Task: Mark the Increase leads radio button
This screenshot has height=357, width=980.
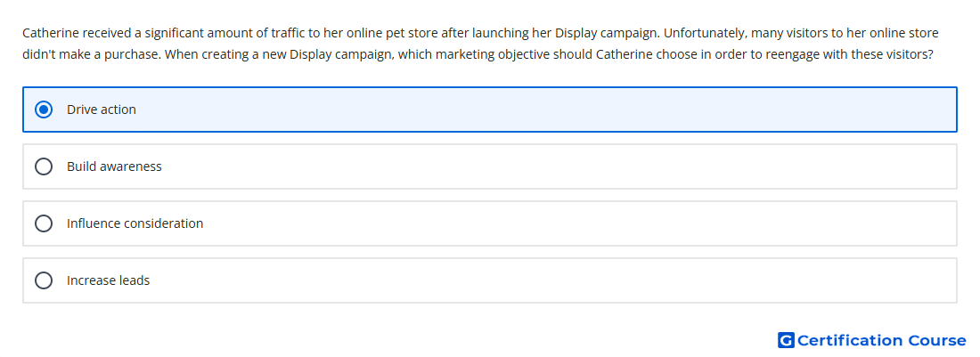Action: pyautogui.click(x=43, y=280)
